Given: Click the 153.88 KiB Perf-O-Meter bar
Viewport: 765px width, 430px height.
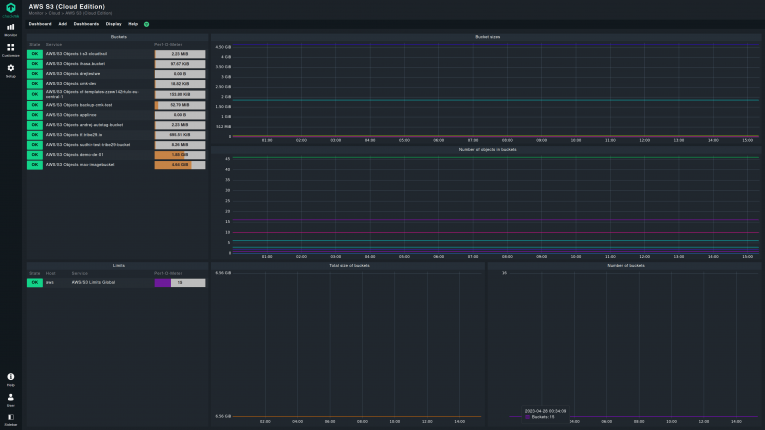Looking at the screenshot, I should point(180,94).
